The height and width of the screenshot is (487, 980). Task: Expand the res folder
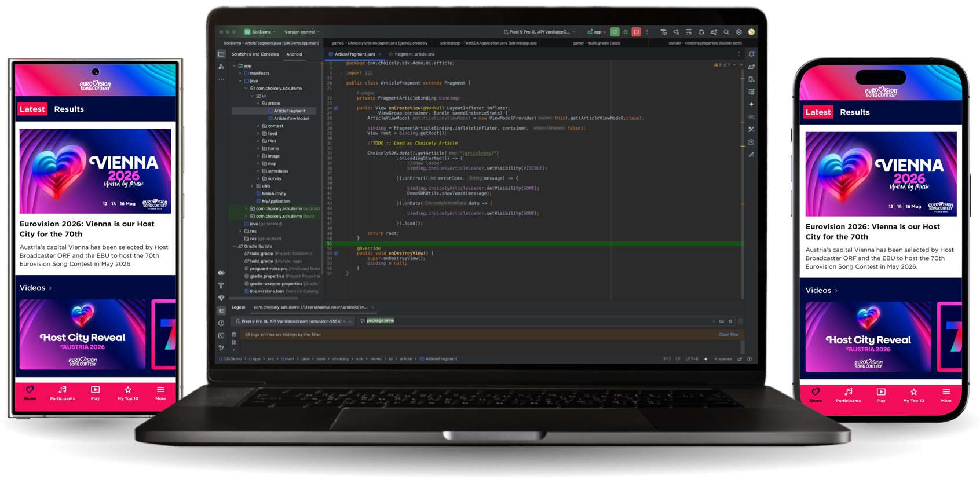240,231
